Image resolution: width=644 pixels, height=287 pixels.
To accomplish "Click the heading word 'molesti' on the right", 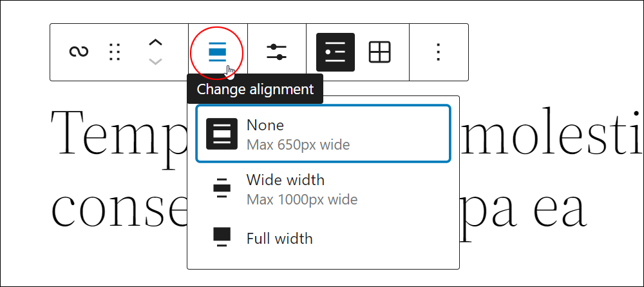I will point(552,132).
